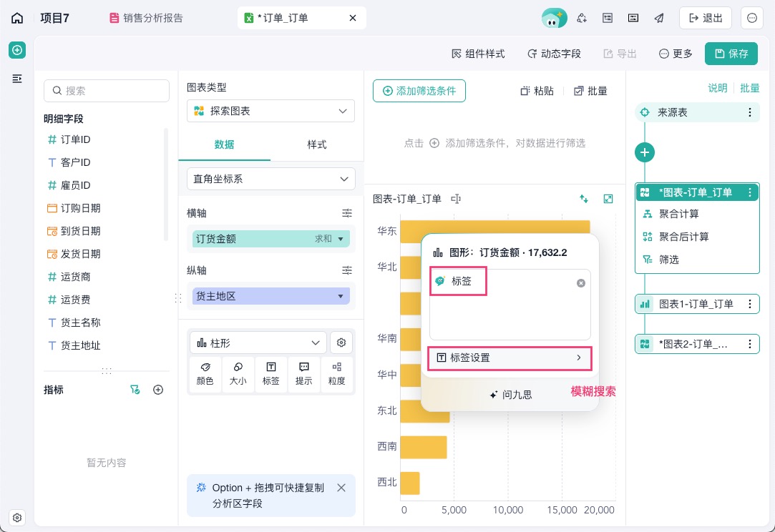Click the green add-new plus icon in left sidebar
Screen dimensions: 775x532
[x=17, y=50]
